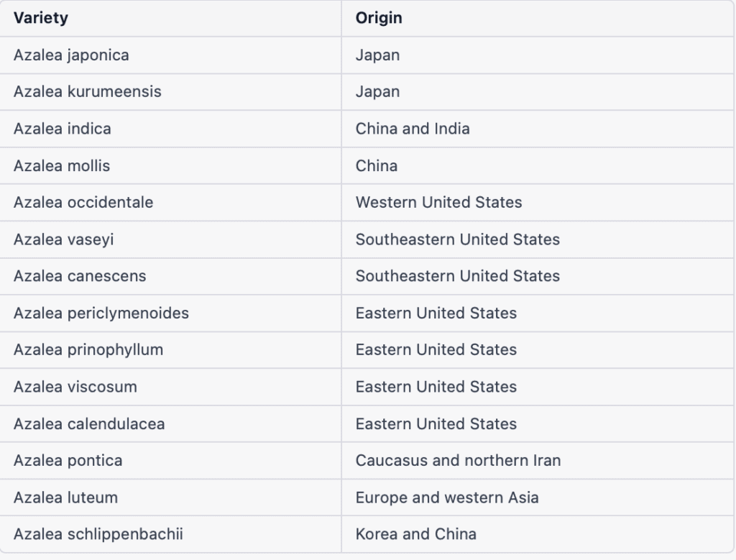This screenshot has width=736, height=560.
Task: Select the Azalea canescens cell
Action: coord(80,276)
